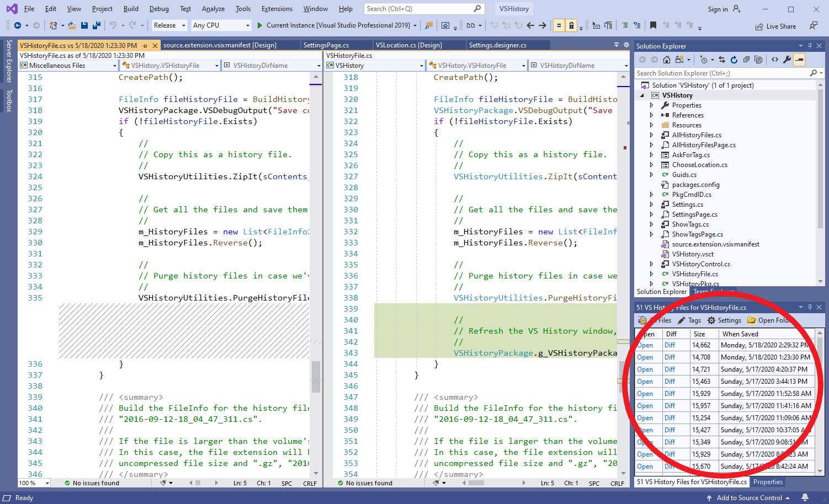Click the Open File folder icon
The image size is (829, 504).
click(72, 25)
